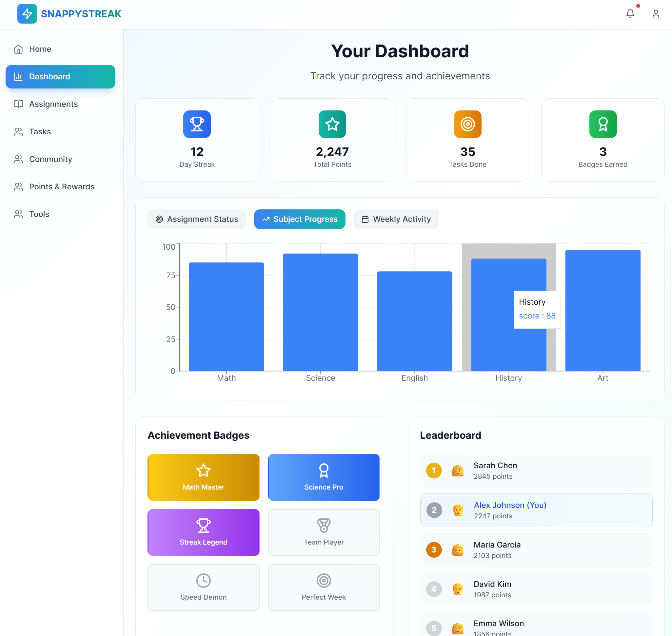This screenshot has height=636, width=672.
Task: Go to Points & Rewards page
Action: click(61, 186)
